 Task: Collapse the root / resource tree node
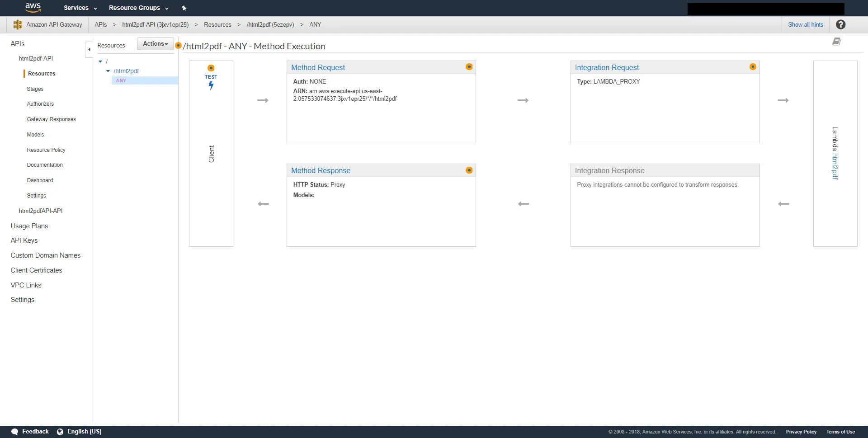pyautogui.click(x=100, y=61)
